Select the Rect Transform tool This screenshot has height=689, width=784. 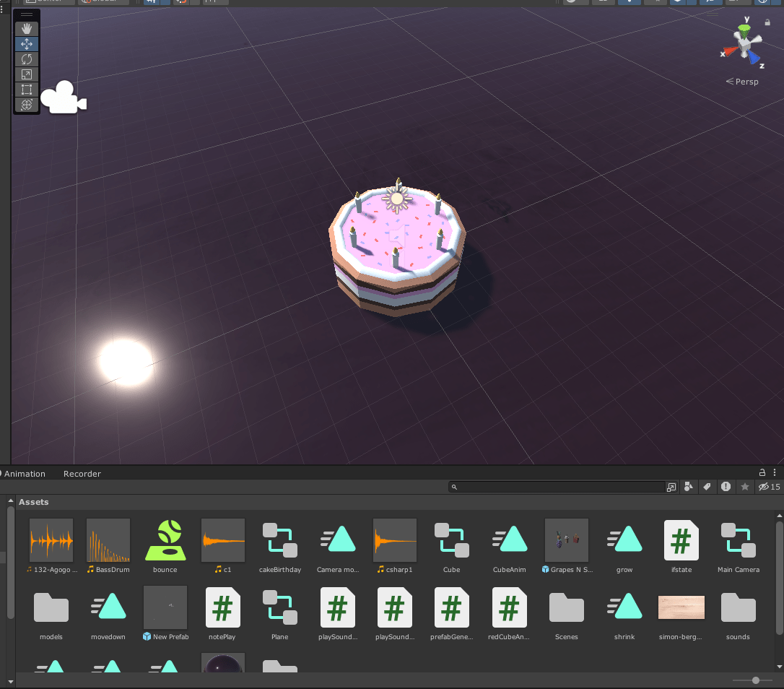27,90
